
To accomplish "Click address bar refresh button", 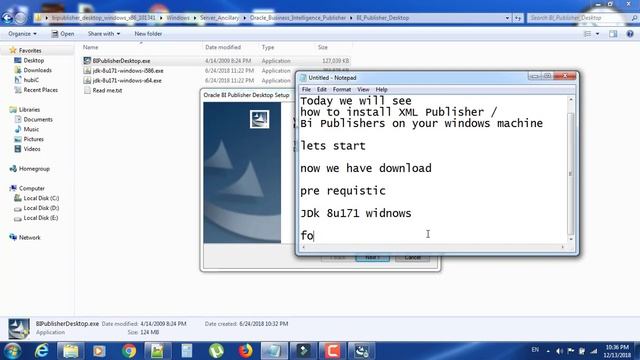I will (x=518, y=18).
